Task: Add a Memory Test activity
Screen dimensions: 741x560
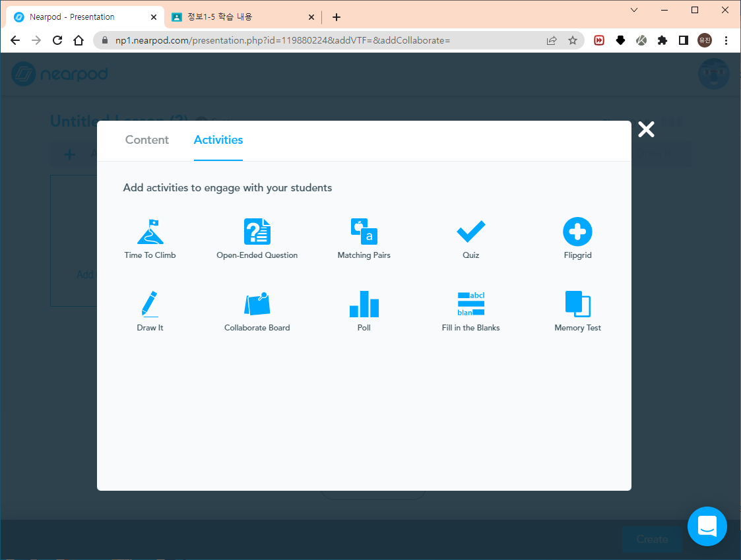Action: [577, 311]
